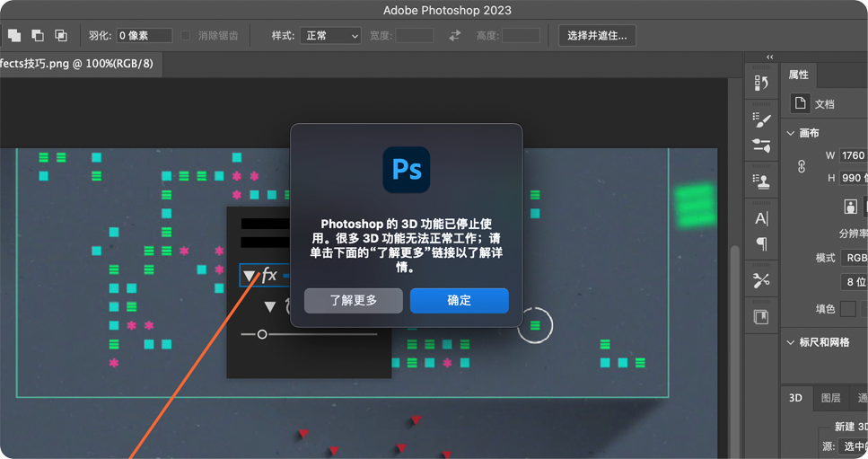This screenshot has width=868, height=459.
Task: Open the History panel icon
Action: coord(761,83)
